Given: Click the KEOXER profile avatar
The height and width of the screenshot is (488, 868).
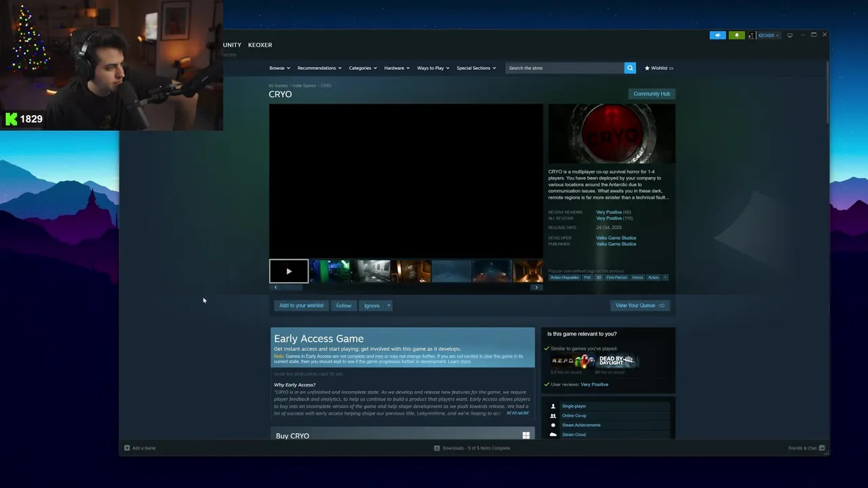Looking at the screenshot, I should click(x=751, y=35).
